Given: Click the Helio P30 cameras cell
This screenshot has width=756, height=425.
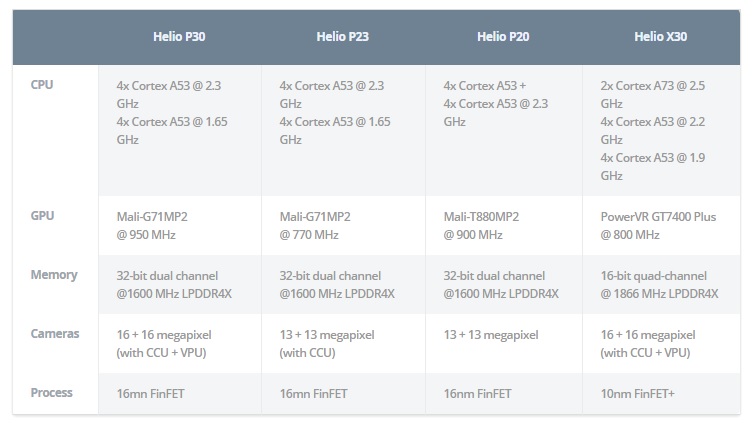Looking at the screenshot, I should pyautogui.click(x=165, y=343).
